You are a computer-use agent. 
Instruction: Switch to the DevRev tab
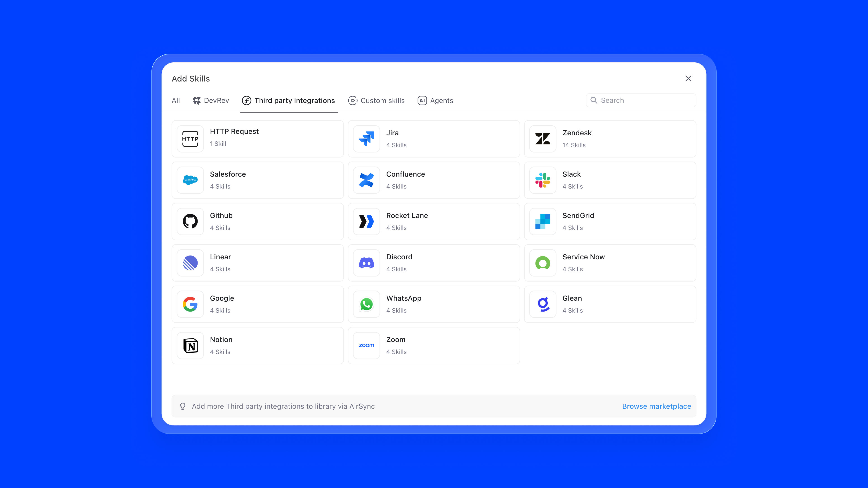pos(211,100)
